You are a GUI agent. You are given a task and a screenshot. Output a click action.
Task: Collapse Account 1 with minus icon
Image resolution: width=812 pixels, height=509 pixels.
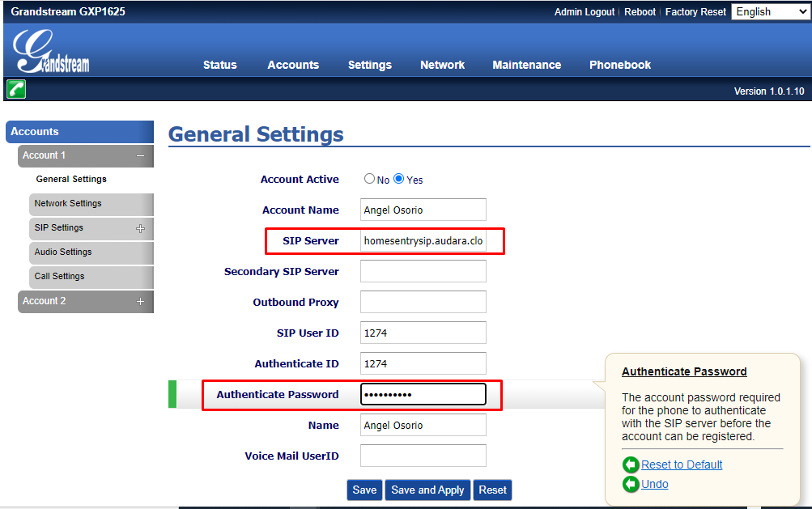[140, 156]
